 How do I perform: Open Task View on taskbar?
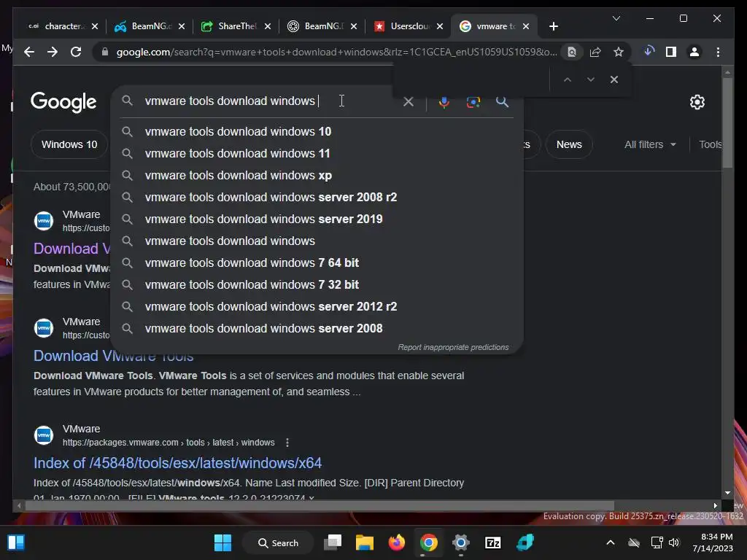click(x=333, y=542)
